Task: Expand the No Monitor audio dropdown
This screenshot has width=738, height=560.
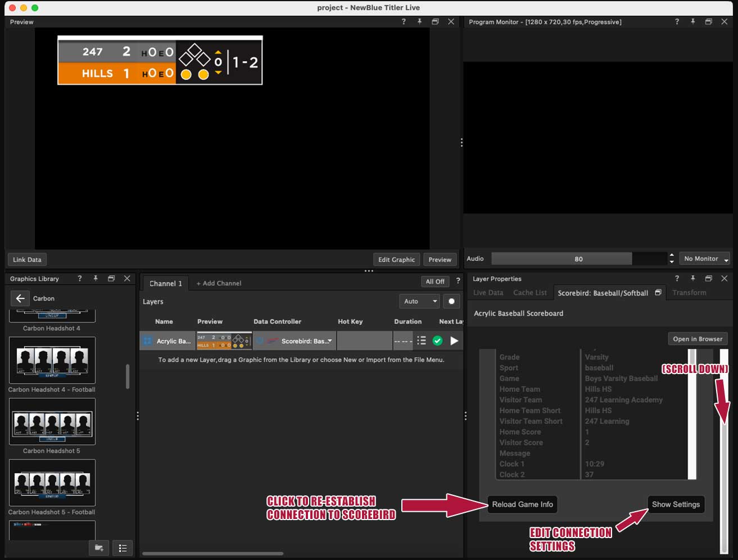Action: click(x=705, y=258)
